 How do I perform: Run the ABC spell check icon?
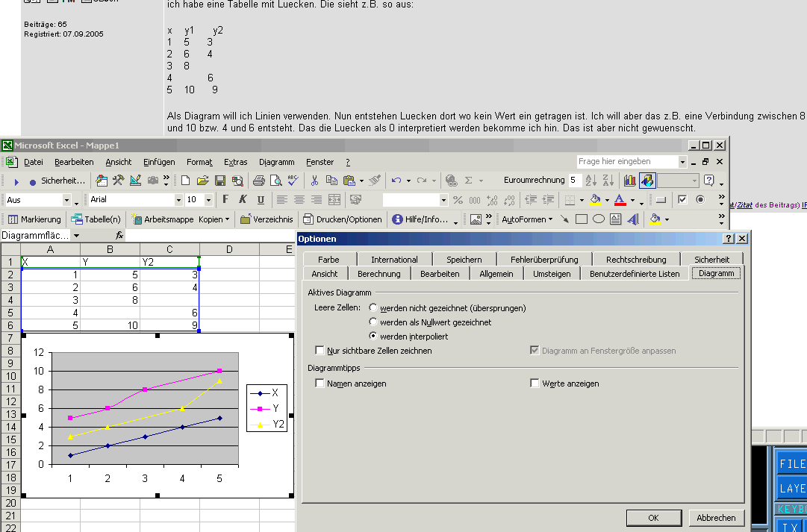(293, 181)
